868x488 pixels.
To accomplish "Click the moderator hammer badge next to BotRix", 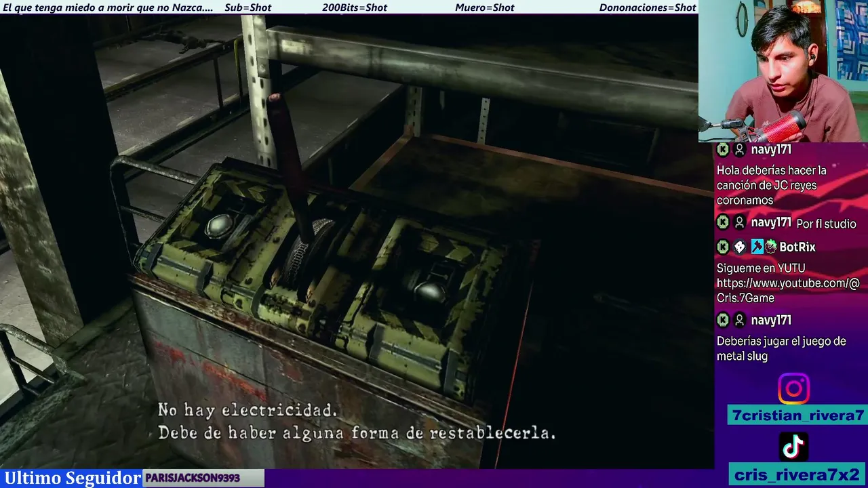I will click(757, 247).
